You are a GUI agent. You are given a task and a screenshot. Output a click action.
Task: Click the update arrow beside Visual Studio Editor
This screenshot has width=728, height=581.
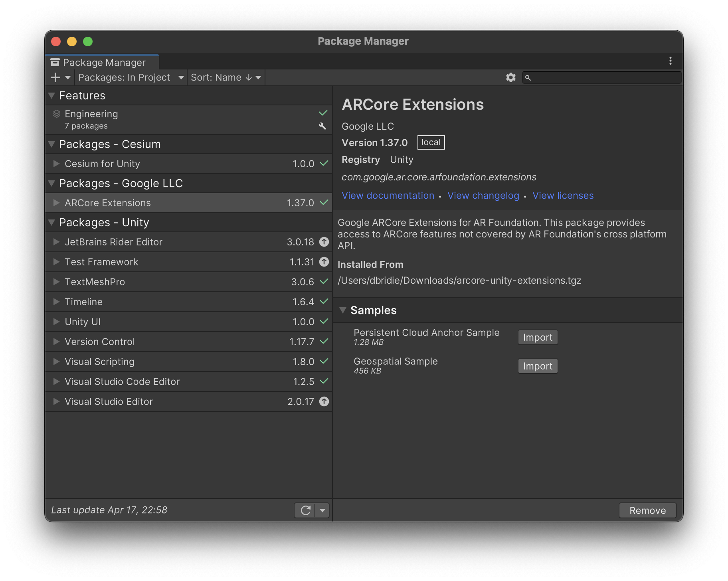pos(324,401)
